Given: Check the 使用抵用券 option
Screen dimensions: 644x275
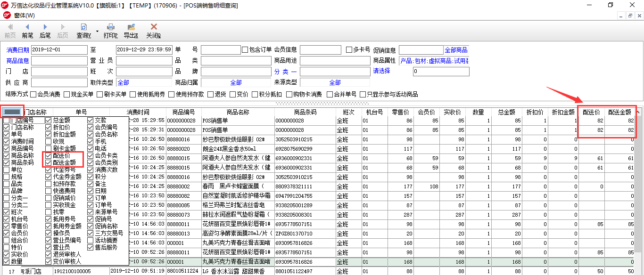Looking at the screenshot, I should (132, 94).
